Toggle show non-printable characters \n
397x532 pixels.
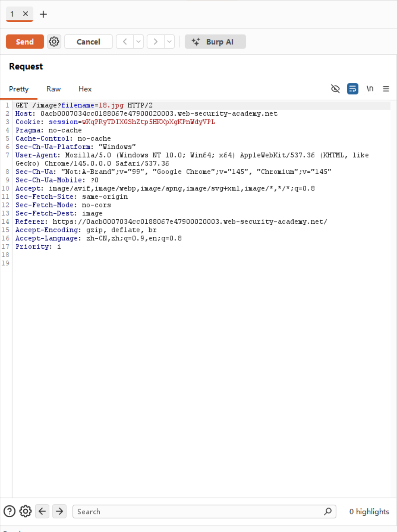coord(370,89)
